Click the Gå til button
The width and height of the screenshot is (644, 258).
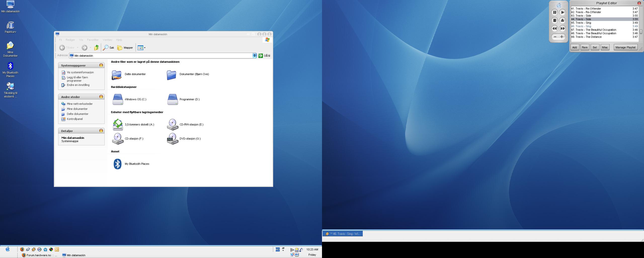[264, 56]
